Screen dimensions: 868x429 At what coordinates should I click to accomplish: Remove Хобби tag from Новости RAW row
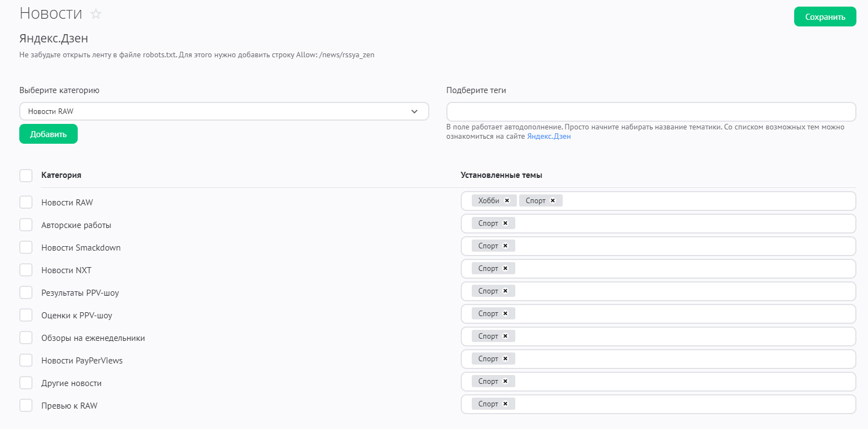tap(507, 200)
